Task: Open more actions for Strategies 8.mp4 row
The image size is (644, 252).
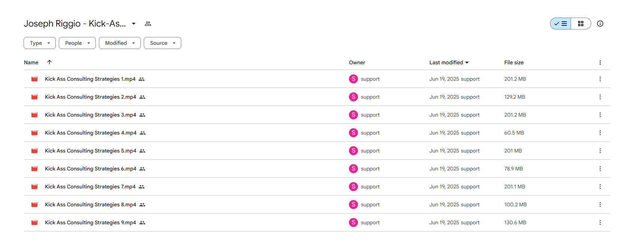Action: [600, 205]
